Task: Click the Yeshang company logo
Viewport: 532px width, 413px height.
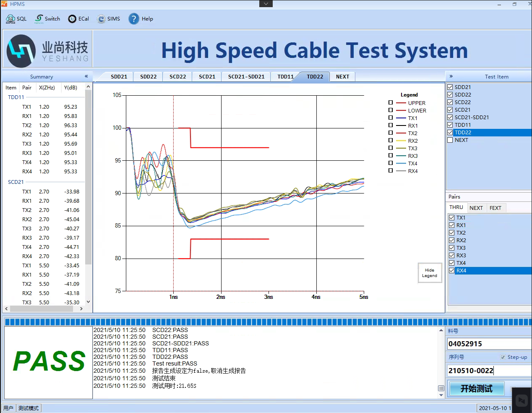Action: (48, 51)
